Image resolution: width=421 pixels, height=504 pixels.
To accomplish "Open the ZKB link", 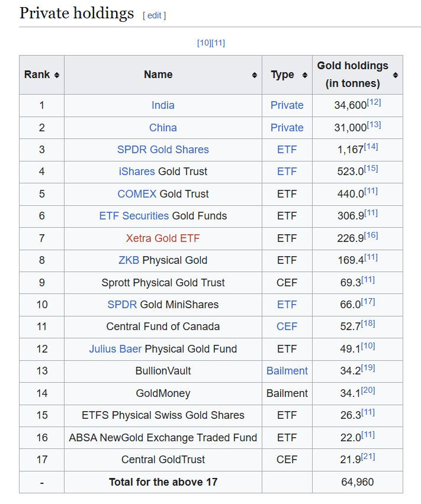I will pyautogui.click(x=129, y=260).
